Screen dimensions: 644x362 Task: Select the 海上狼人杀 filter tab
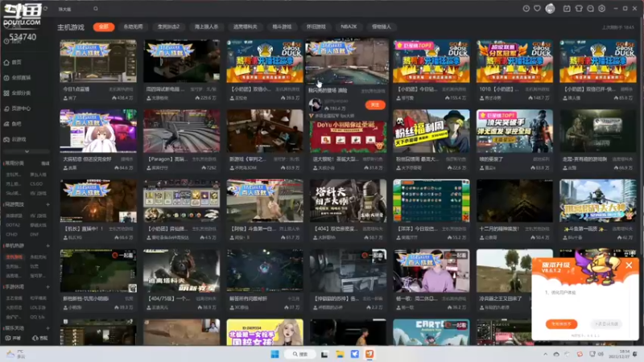(x=206, y=27)
